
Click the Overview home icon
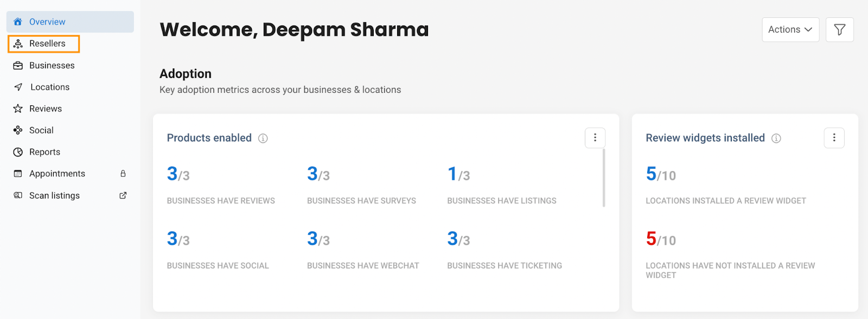tap(18, 22)
